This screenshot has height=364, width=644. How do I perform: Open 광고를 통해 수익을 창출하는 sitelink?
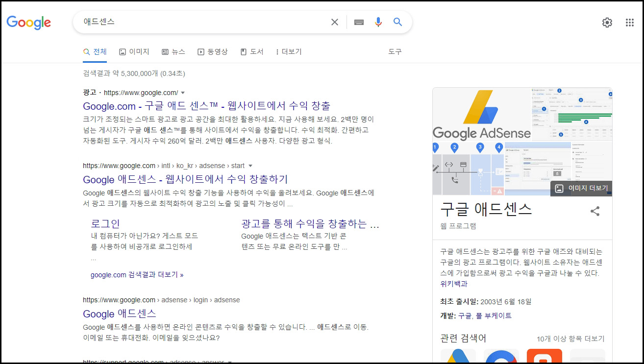(310, 224)
